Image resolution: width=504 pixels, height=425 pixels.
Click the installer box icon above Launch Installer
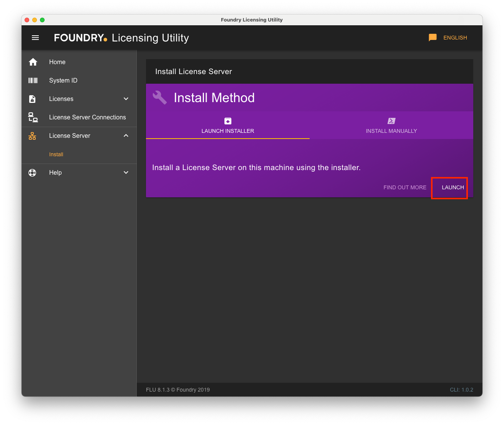[x=227, y=121]
